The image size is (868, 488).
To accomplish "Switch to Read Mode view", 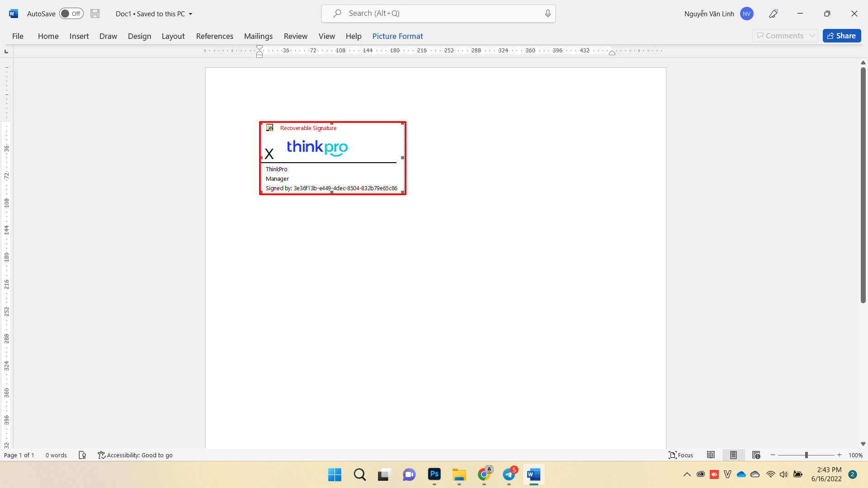I will tap(711, 455).
